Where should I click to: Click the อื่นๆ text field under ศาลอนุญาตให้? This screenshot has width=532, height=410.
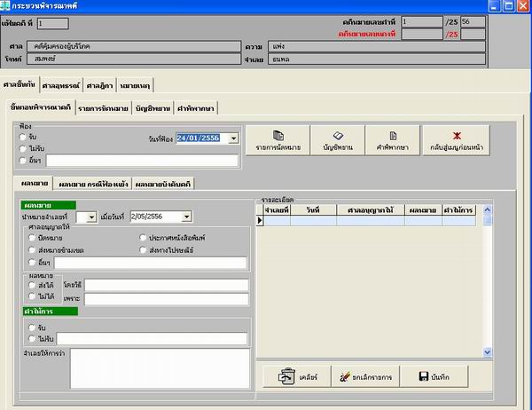click(x=151, y=263)
